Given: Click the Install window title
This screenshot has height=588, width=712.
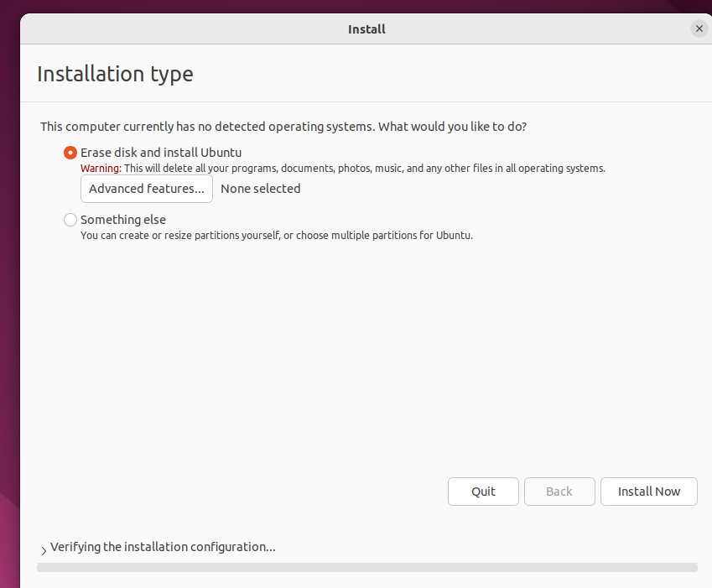Looking at the screenshot, I should click(x=366, y=29).
